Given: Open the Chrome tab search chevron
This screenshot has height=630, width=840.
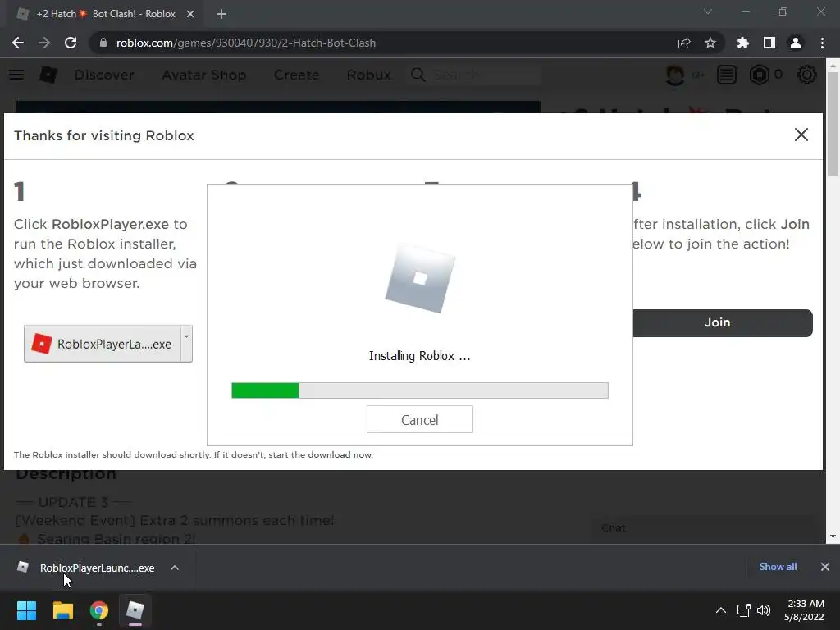Looking at the screenshot, I should click(708, 11).
